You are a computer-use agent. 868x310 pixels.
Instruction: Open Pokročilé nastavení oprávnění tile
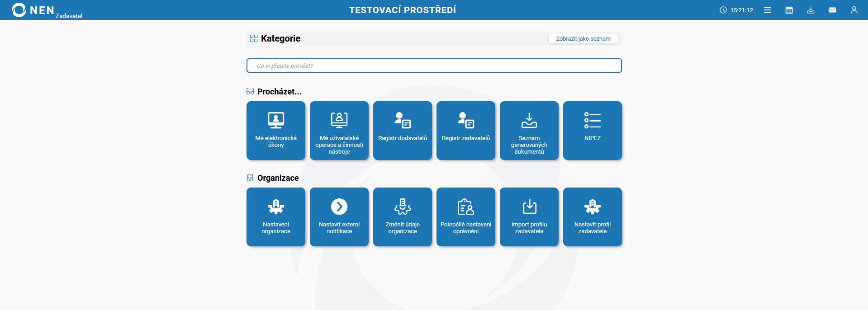pos(466,217)
